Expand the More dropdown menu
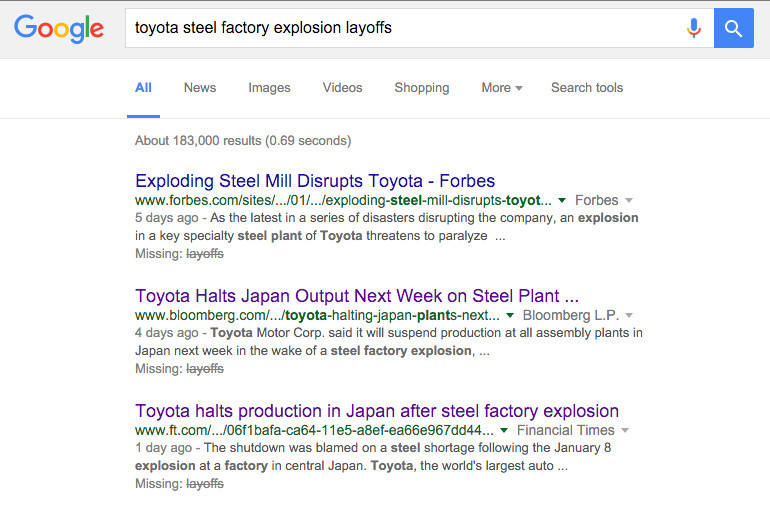Viewport: 770px width, 512px height. tap(501, 88)
